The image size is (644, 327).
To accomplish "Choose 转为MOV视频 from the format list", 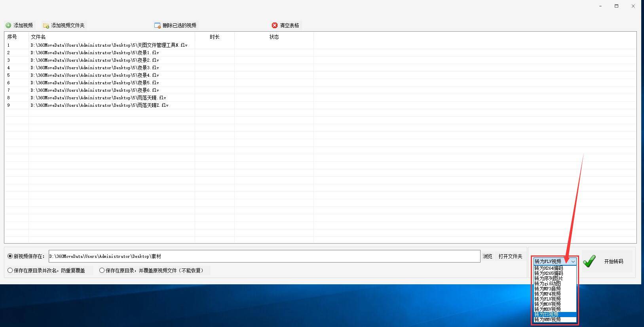I will pyautogui.click(x=555, y=304).
